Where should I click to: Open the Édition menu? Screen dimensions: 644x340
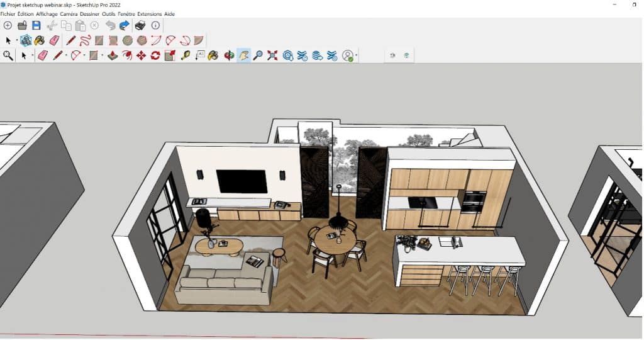(25, 14)
